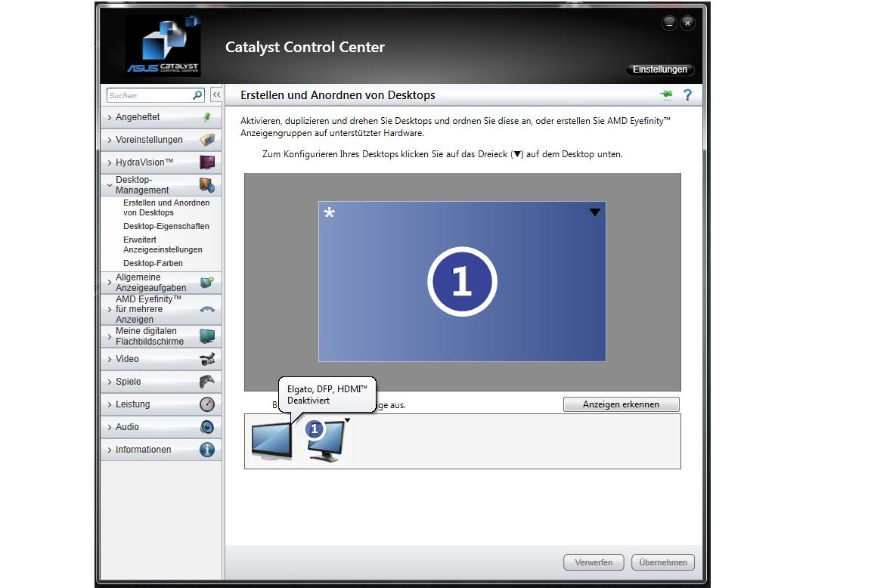Click the search magnifier icon

pyautogui.click(x=197, y=95)
